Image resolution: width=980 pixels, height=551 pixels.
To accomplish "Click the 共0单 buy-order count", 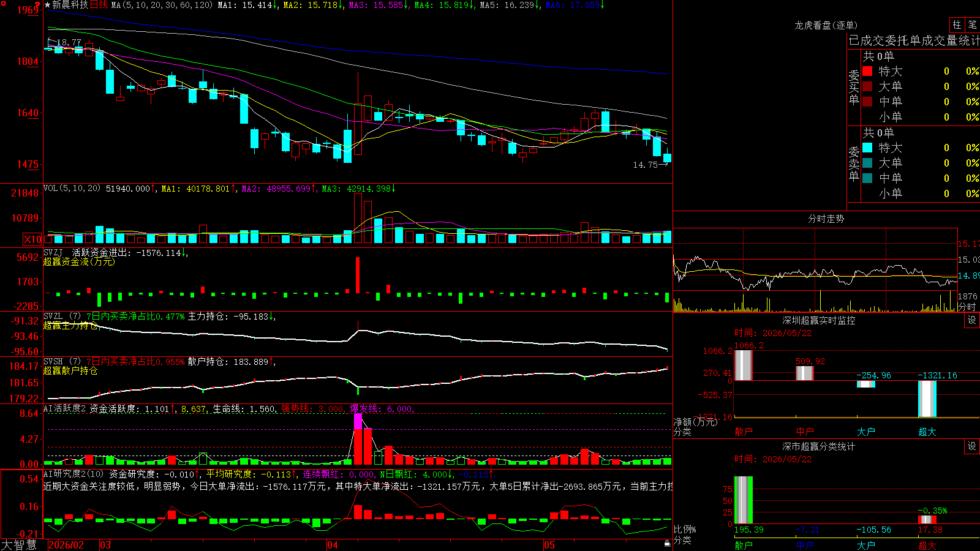I will coord(878,56).
